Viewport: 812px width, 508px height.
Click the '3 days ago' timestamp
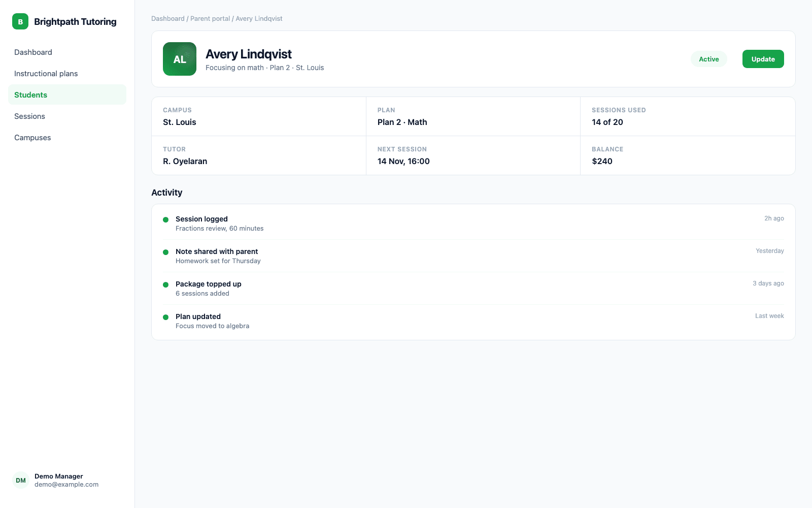click(x=768, y=283)
